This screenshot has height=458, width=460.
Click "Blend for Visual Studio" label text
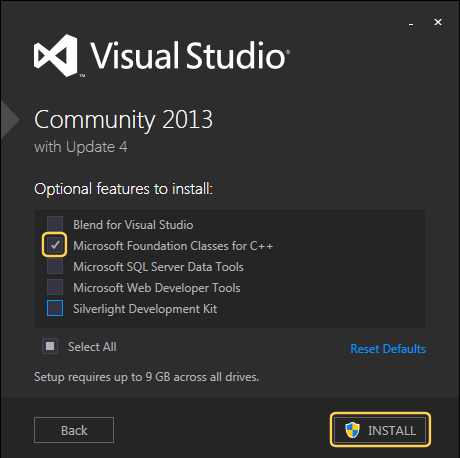(133, 225)
